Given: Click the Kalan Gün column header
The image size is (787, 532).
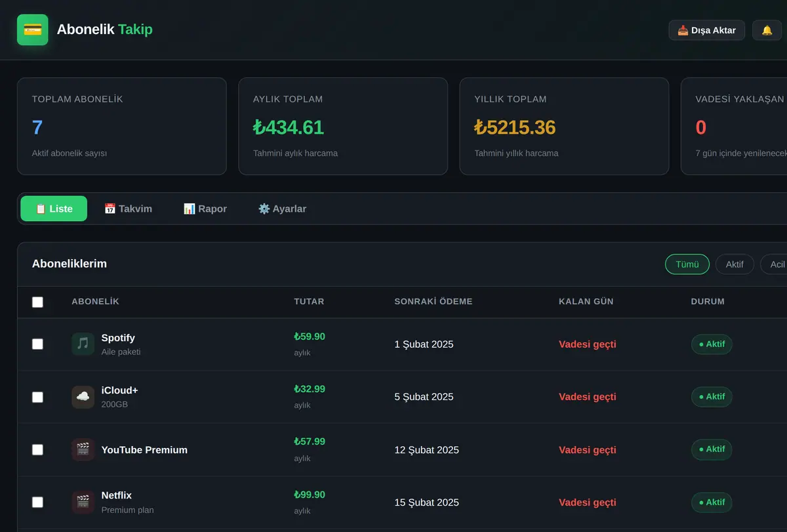Looking at the screenshot, I should (x=586, y=302).
